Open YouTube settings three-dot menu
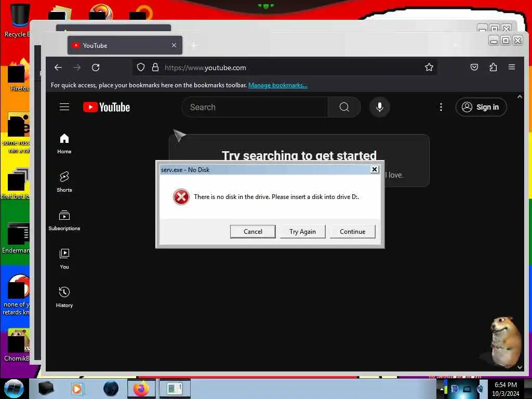The width and height of the screenshot is (532, 399). [x=441, y=107]
